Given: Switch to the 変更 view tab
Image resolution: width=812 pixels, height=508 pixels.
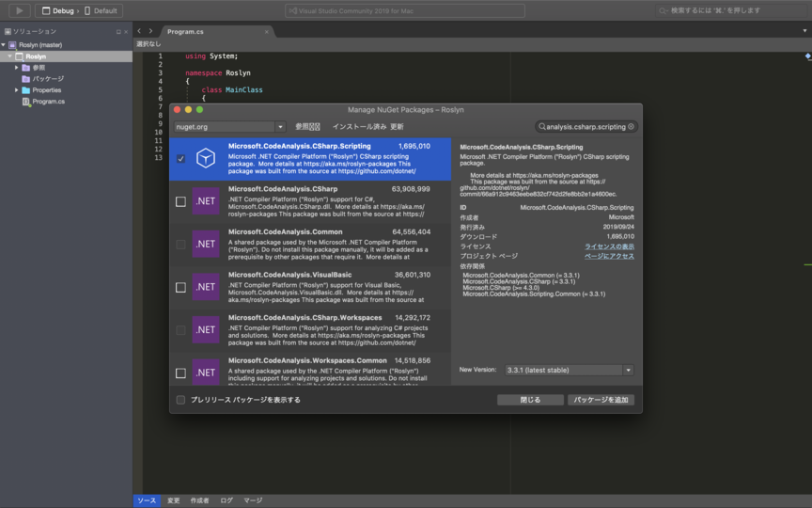Looking at the screenshot, I should (174, 500).
